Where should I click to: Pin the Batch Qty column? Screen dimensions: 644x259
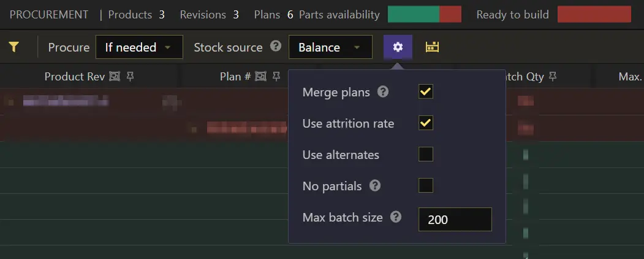coord(553,77)
